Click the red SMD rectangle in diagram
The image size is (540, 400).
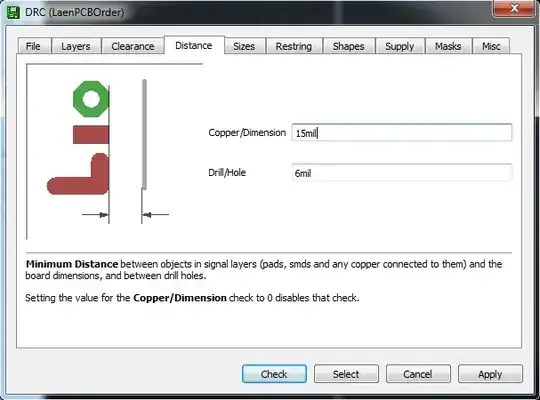pos(91,135)
